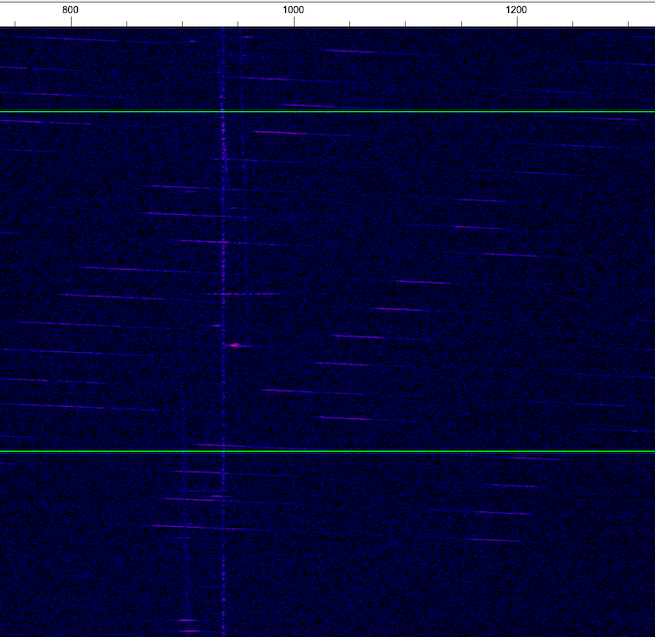
Task: Click the 800 label on the frequency ruler
Action: tap(70, 10)
